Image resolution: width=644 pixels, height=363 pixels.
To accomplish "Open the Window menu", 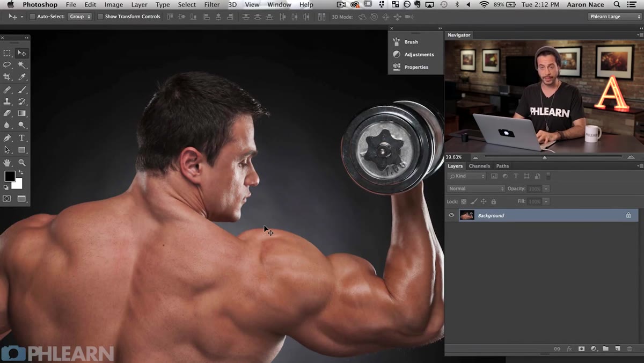I will (x=279, y=4).
